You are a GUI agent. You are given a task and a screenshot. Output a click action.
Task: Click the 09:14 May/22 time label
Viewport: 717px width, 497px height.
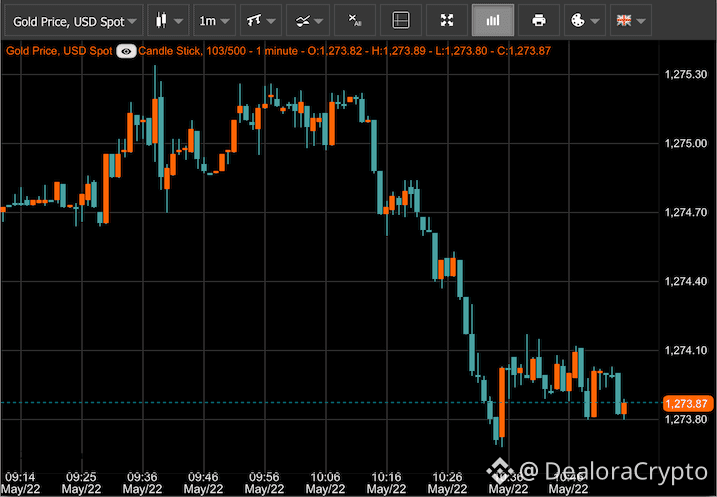pyautogui.click(x=20, y=483)
